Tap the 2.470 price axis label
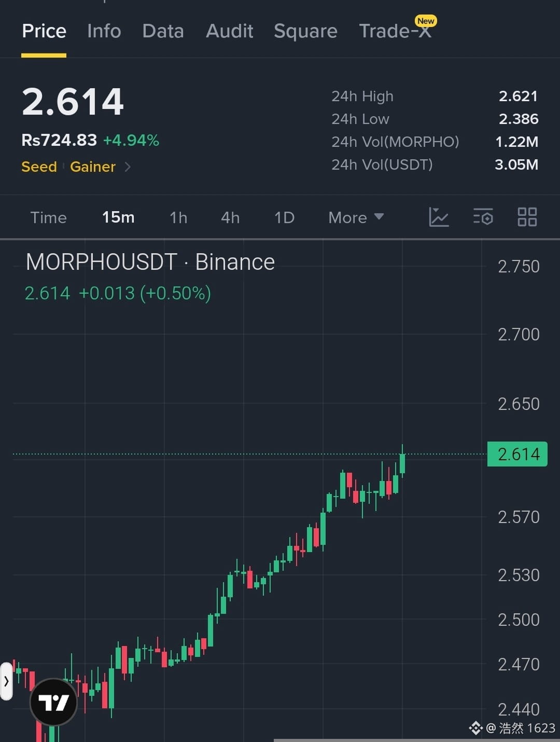This screenshot has height=742, width=560. click(519, 664)
